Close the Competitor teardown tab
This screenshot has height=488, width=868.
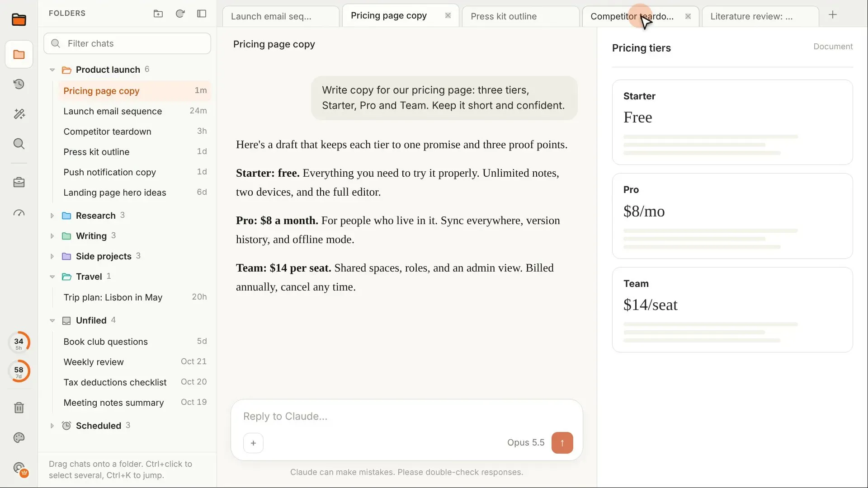pyautogui.click(x=688, y=16)
